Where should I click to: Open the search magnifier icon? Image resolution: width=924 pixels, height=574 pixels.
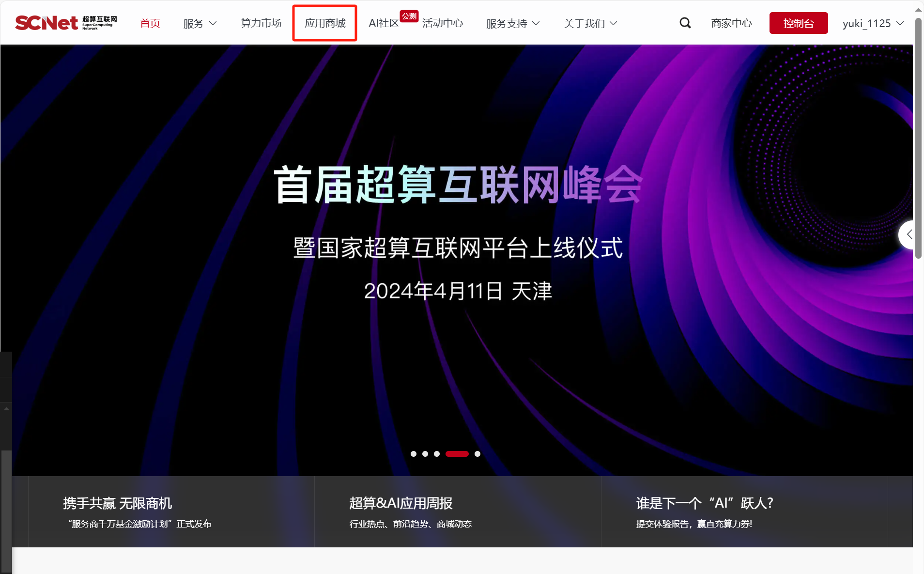[x=685, y=23]
